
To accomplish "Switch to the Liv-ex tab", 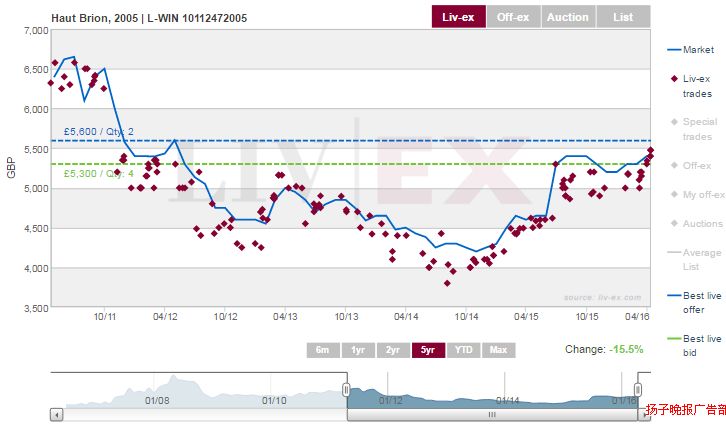I will click(x=458, y=17).
